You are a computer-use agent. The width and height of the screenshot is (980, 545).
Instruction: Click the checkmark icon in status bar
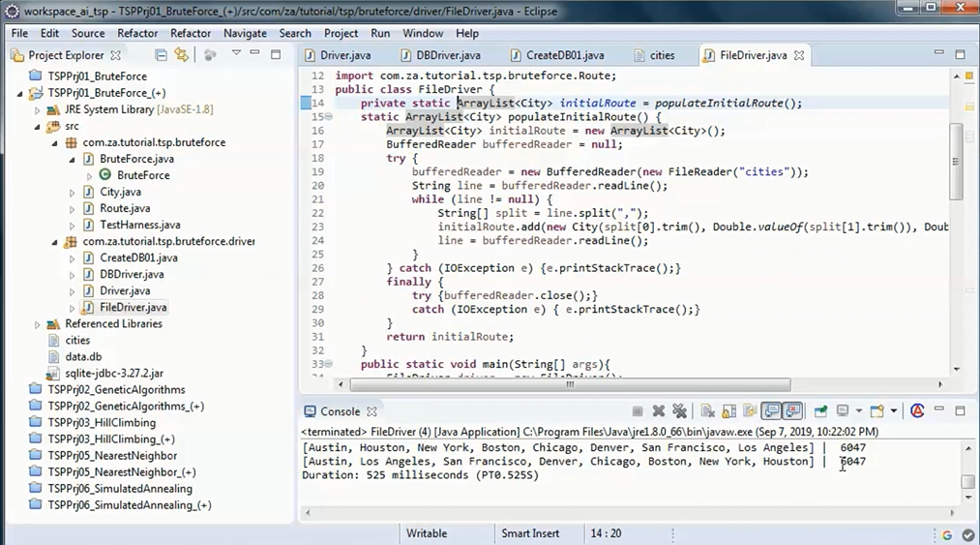click(968, 535)
